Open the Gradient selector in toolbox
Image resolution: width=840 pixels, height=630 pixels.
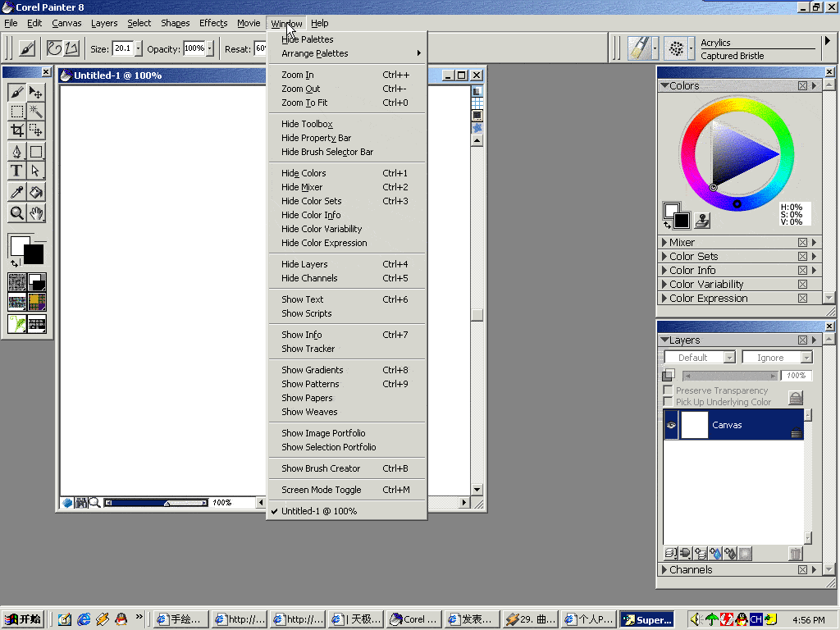tap(37, 282)
